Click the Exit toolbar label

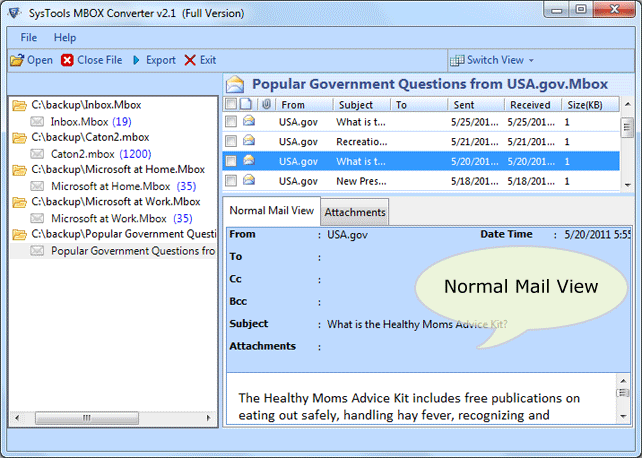tap(208, 60)
